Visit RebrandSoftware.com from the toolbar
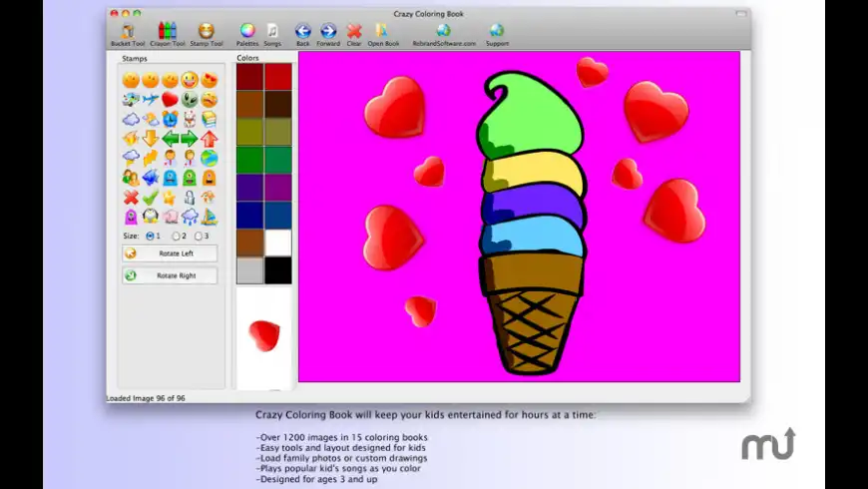Image resolution: width=868 pixels, height=489 pixels. (x=444, y=31)
